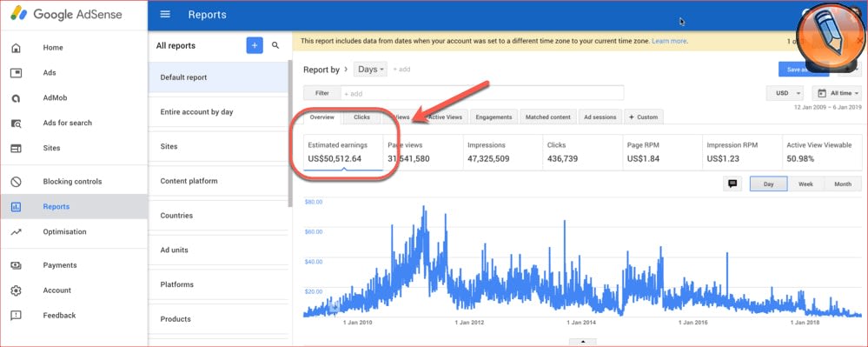The width and height of the screenshot is (868, 347).
Task: Switch to the Clicks tab
Action: tap(362, 117)
